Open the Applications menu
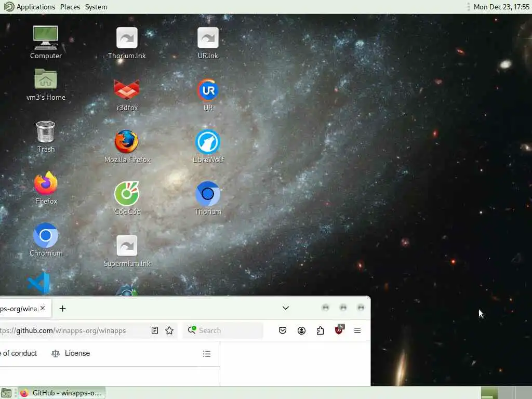 [30, 7]
